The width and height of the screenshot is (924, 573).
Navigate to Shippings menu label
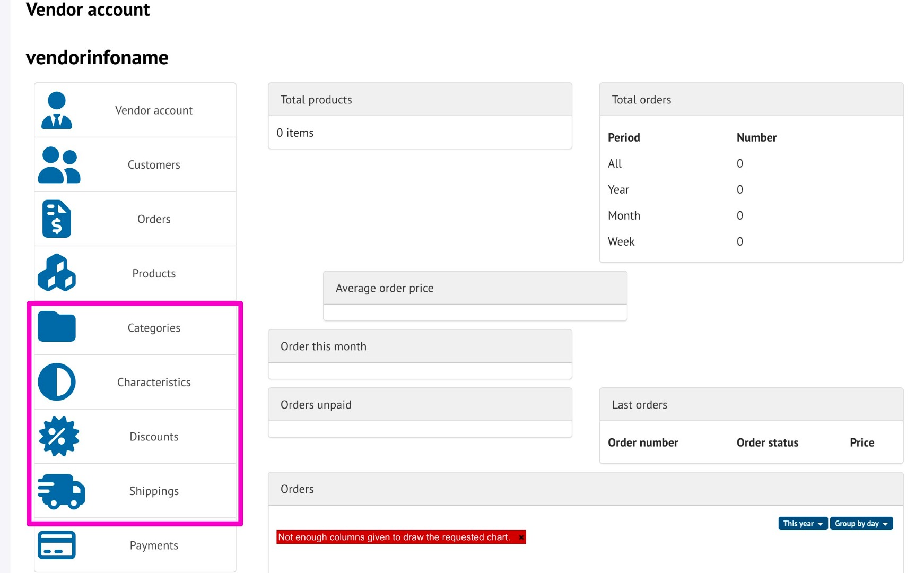(154, 491)
